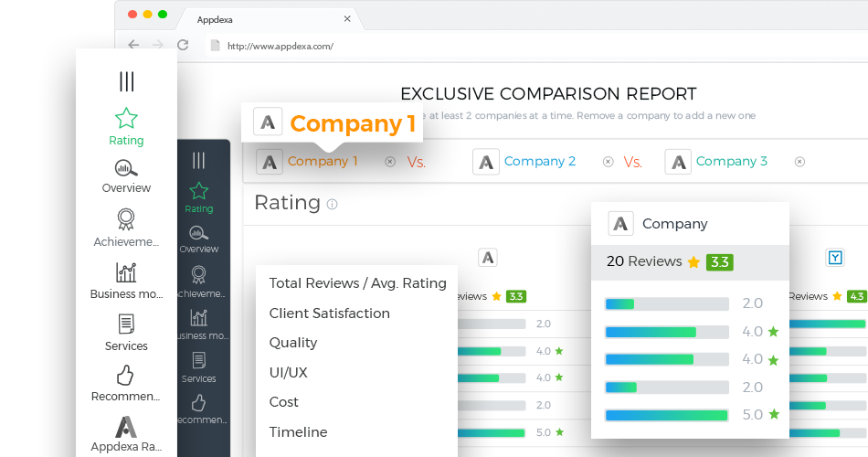Viewport: 868px width, 457px height.
Task: Click the Rating info icon
Action: (x=332, y=205)
